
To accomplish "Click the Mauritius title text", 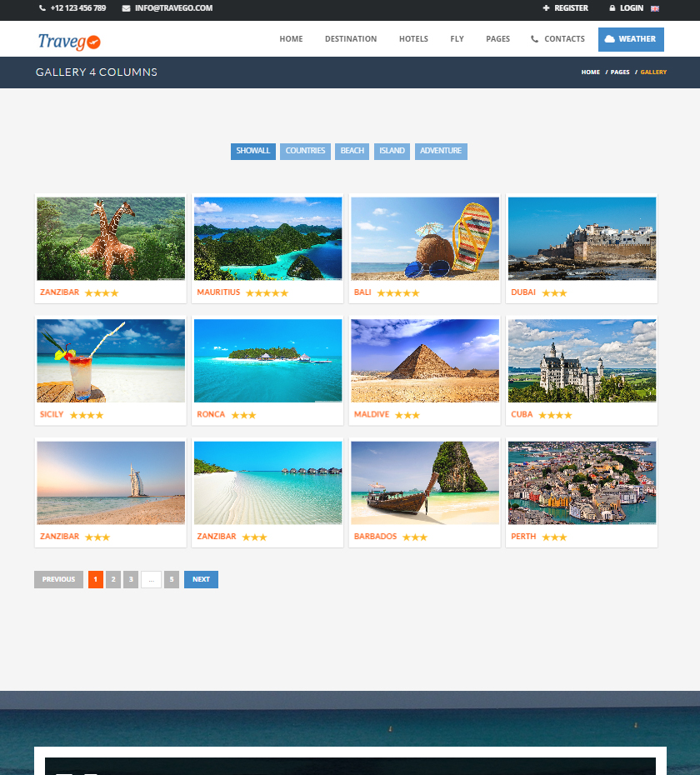I will point(218,292).
